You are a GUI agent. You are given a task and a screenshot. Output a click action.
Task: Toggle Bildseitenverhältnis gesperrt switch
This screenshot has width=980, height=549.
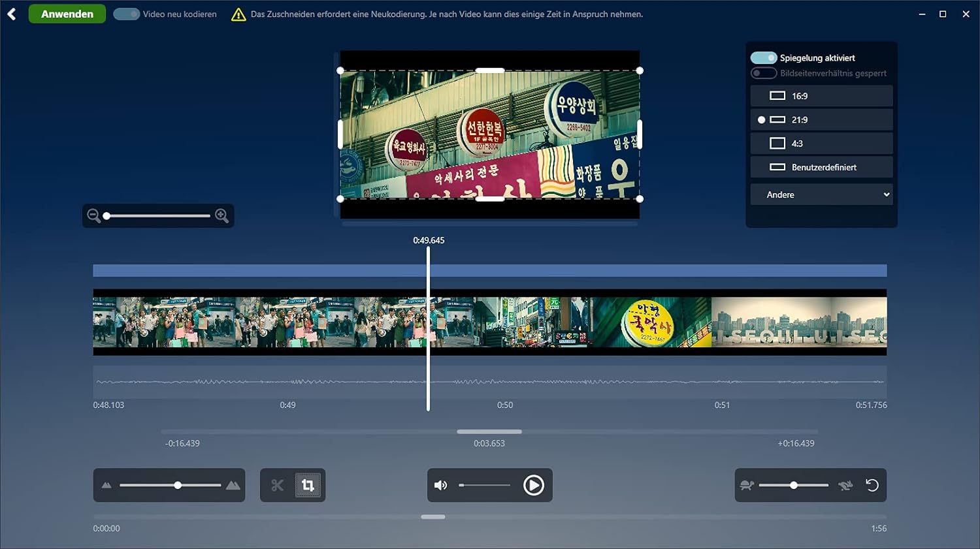764,73
